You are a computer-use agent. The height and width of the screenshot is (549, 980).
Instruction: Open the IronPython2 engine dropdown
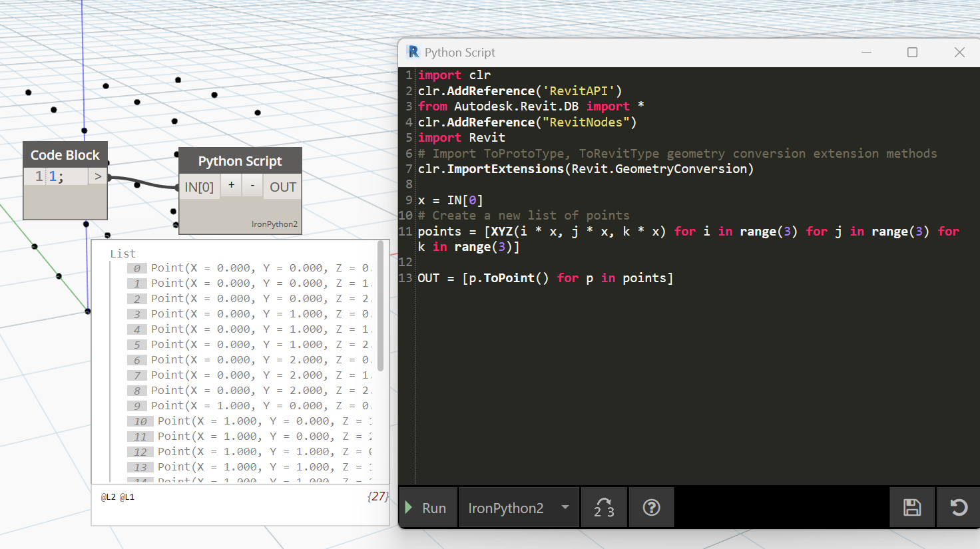518,508
